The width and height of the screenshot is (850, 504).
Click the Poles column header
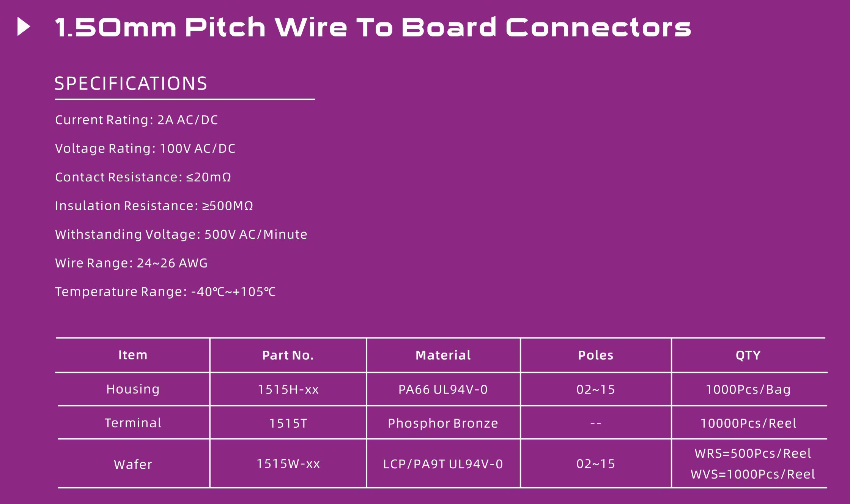596,355
